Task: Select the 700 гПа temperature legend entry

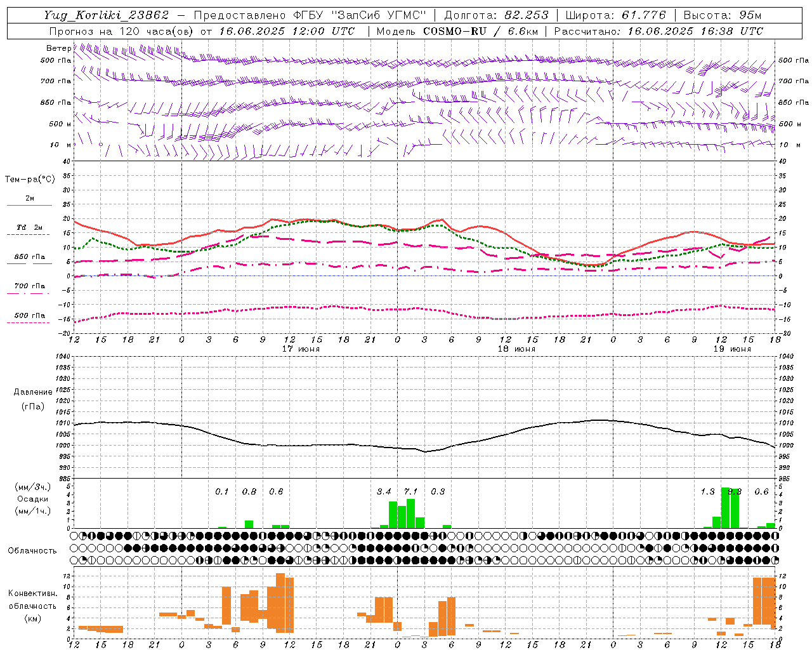Action: coord(30,286)
